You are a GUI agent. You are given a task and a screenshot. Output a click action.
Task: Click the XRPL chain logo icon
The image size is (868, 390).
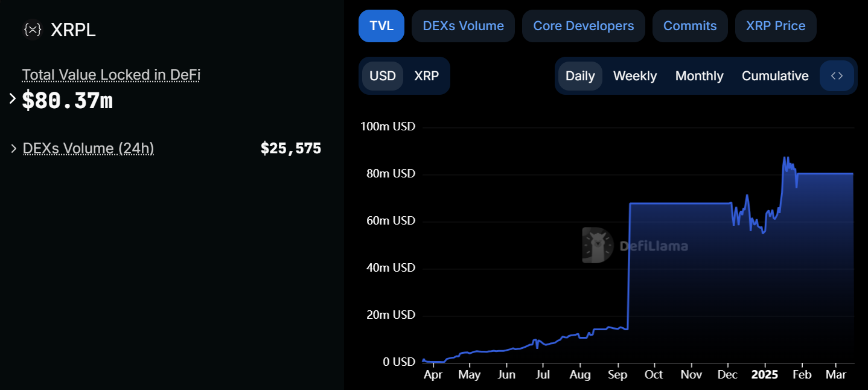[33, 30]
